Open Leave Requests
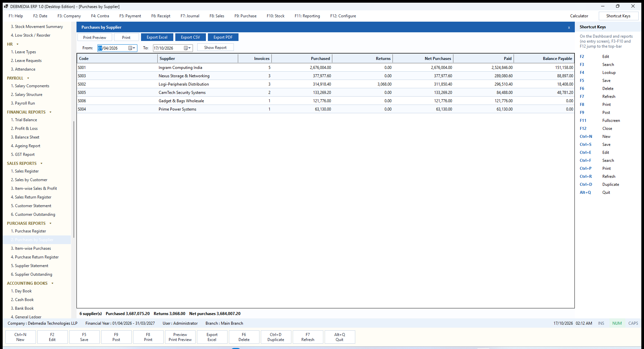Image resolution: width=644 pixels, height=349 pixels. point(26,61)
